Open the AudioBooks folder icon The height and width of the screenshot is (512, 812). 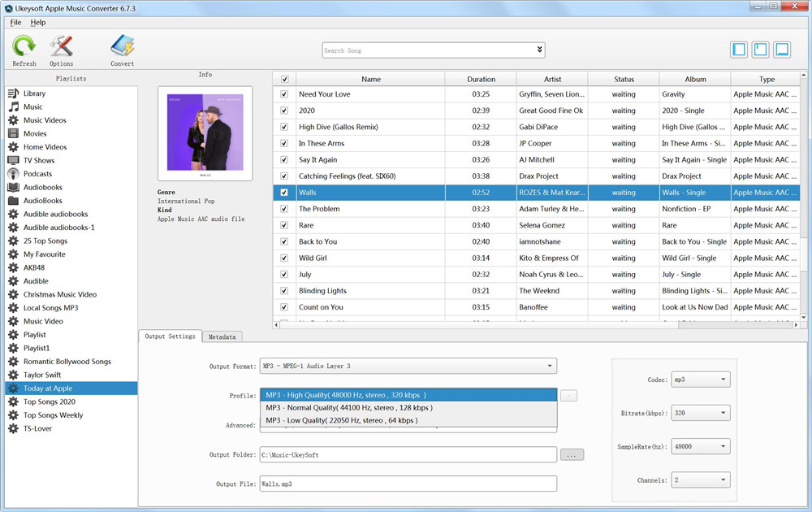coord(14,201)
